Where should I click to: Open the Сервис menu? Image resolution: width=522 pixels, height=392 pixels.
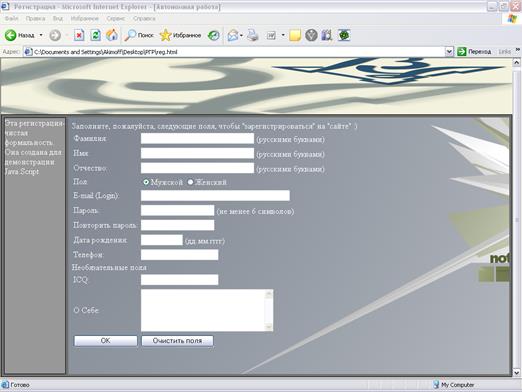[x=116, y=18]
